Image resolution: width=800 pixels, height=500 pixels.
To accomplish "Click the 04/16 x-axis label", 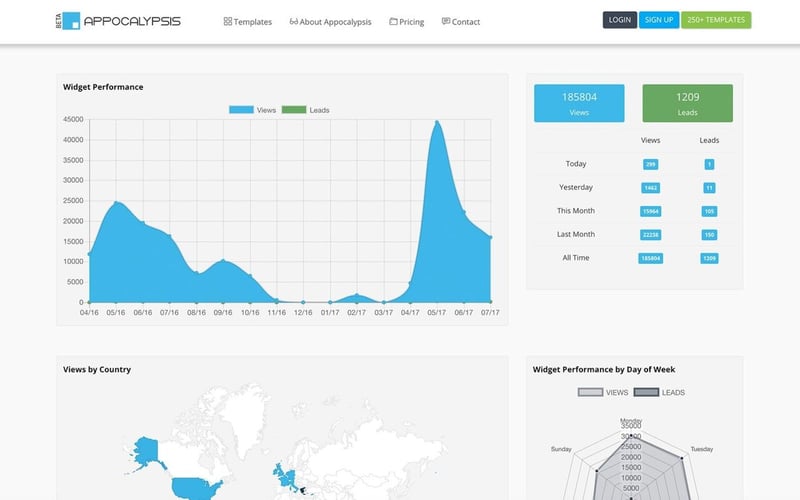I will click(89, 312).
